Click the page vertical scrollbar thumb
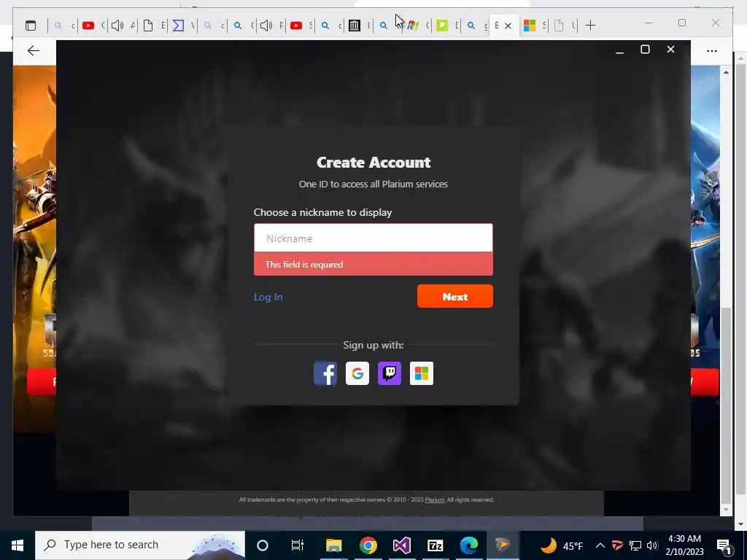This screenshot has height=560, width=747. 726,405
